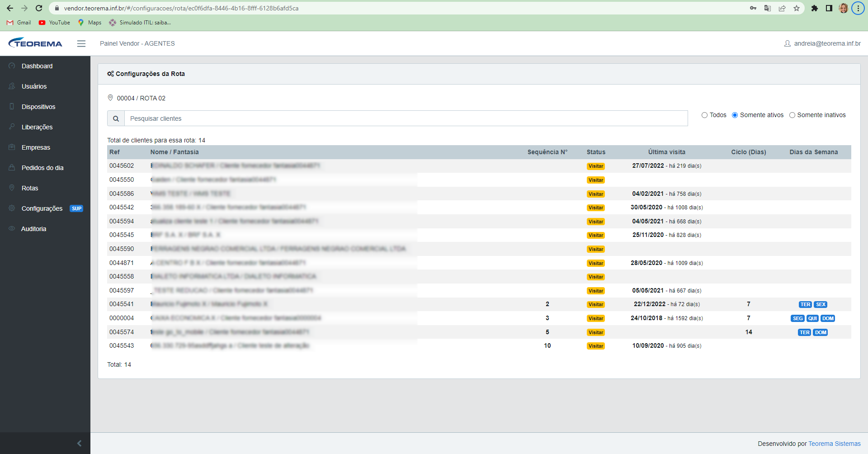Open Liberações in the sidebar
The image size is (868, 454).
coord(45,127)
